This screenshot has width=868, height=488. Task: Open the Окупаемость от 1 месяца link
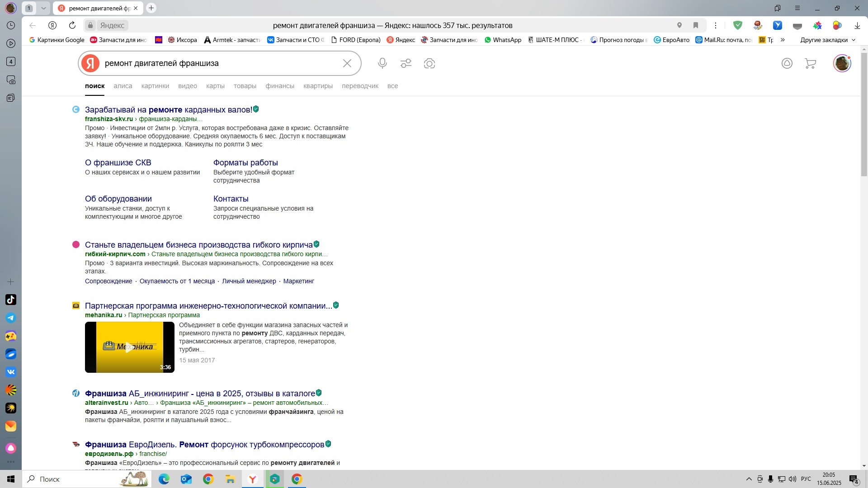(177, 281)
